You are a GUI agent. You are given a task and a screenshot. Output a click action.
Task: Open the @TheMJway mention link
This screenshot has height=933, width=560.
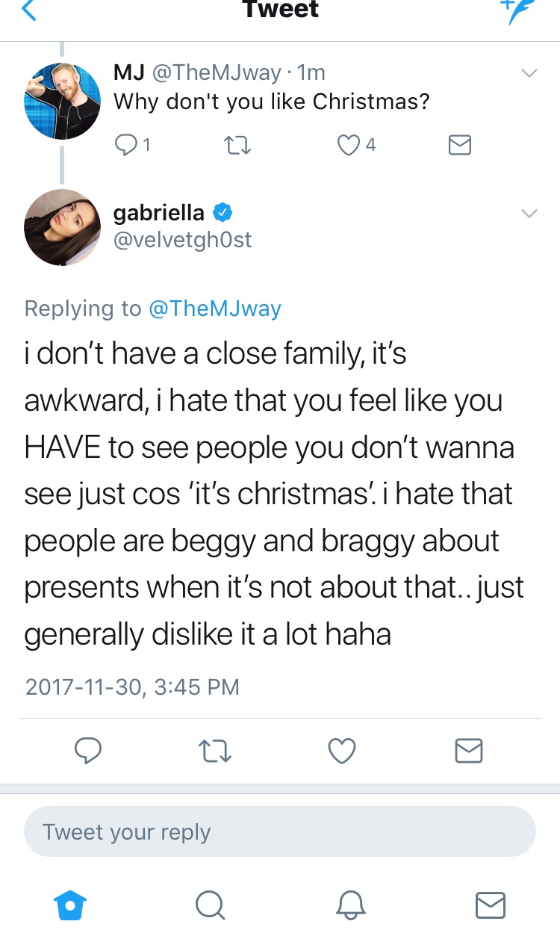pos(215,309)
